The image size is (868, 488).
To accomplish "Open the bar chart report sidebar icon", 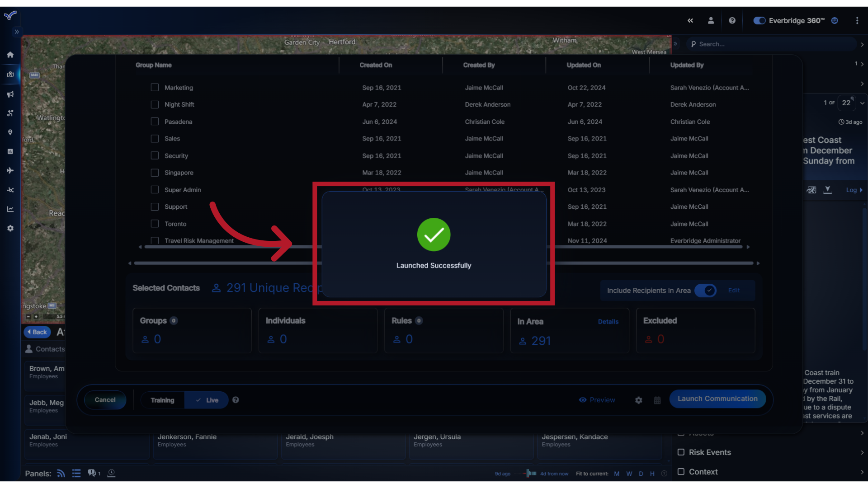I will tap(10, 151).
